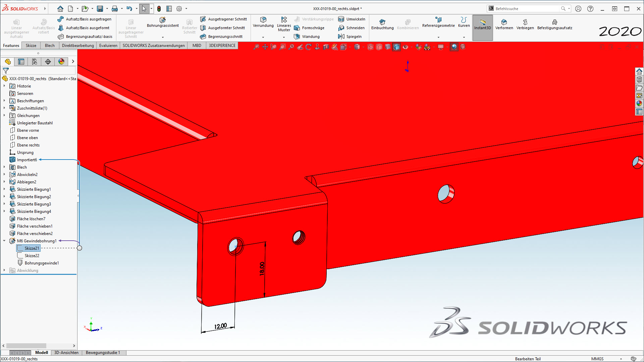644x362 pixels.
Task: Switch to the Skizze ribbon tab
Action: click(31, 46)
